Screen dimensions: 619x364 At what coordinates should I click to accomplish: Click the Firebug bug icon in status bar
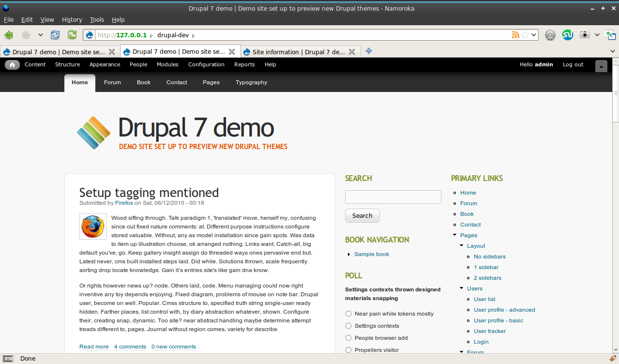click(613, 359)
